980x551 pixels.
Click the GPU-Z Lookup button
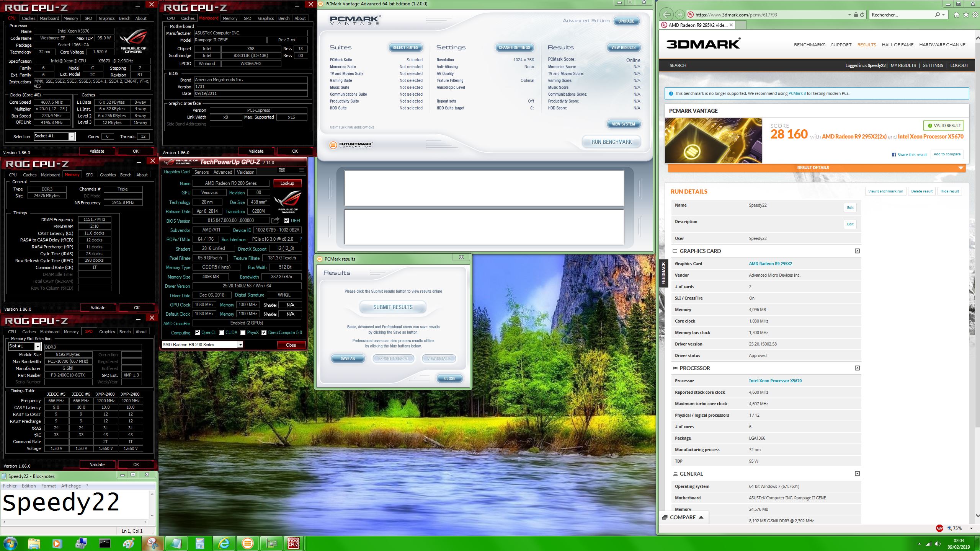coord(287,183)
